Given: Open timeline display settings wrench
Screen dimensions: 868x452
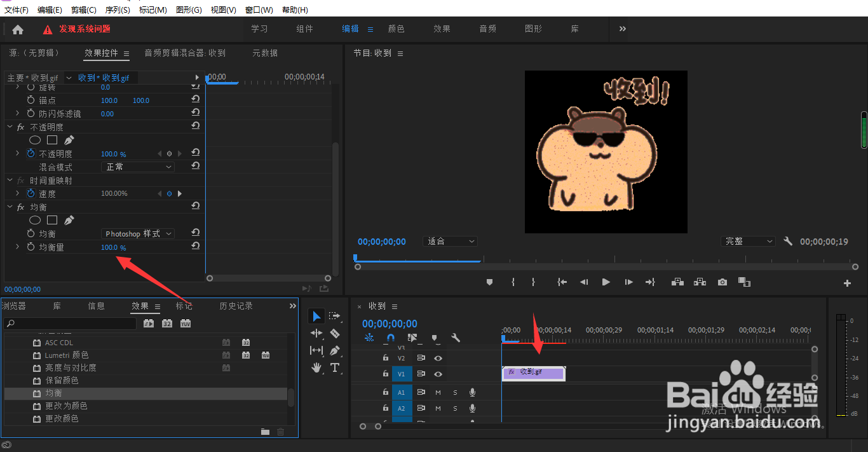Looking at the screenshot, I should [x=456, y=338].
